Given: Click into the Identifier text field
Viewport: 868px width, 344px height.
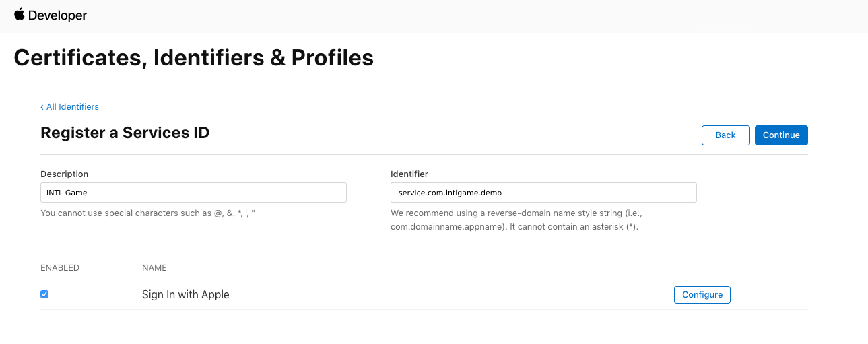Looking at the screenshot, I should (x=543, y=193).
